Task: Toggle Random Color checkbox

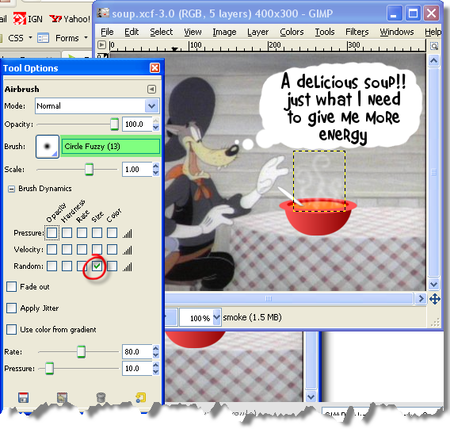Action: [112, 266]
